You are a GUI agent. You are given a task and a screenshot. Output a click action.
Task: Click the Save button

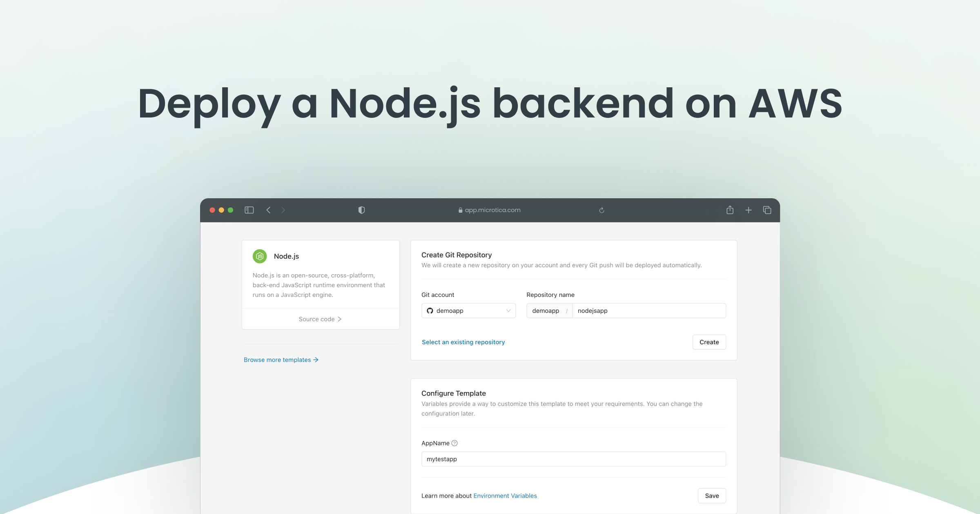click(x=711, y=496)
